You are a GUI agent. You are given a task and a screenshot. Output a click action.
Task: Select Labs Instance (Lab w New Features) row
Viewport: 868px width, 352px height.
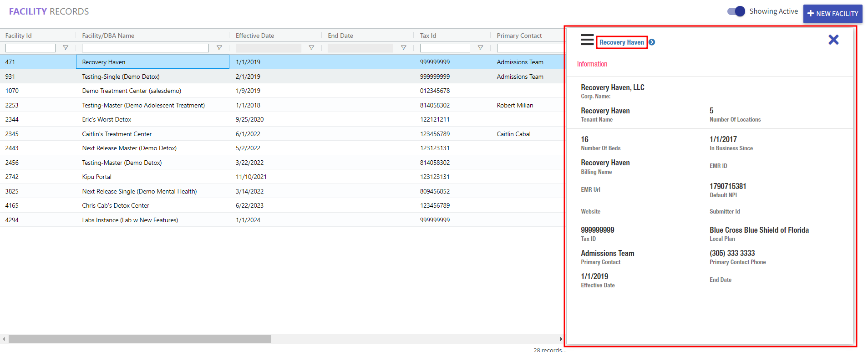pyautogui.click(x=282, y=220)
